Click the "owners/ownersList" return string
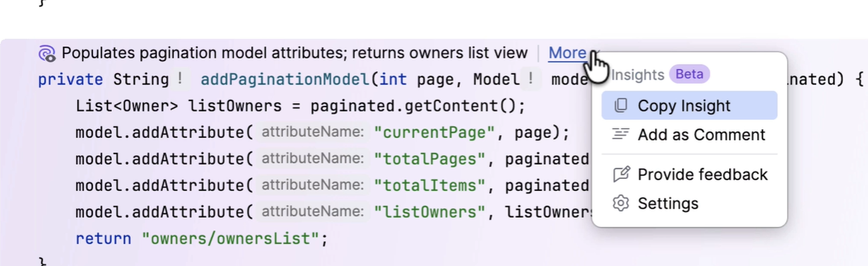The width and height of the screenshot is (868, 266). click(230, 239)
